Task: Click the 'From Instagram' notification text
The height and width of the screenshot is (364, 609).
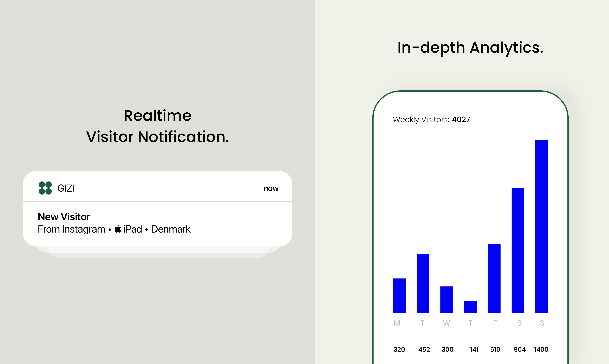Action: 71,229
